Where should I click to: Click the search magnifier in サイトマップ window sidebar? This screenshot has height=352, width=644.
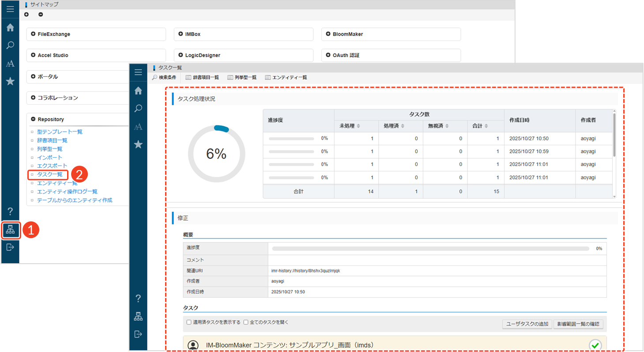coord(10,45)
